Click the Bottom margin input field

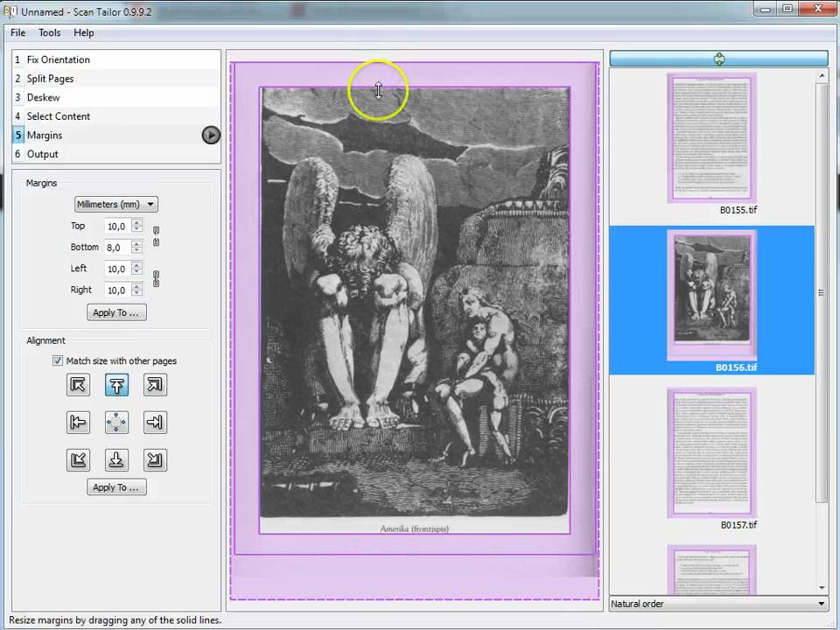click(118, 247)
